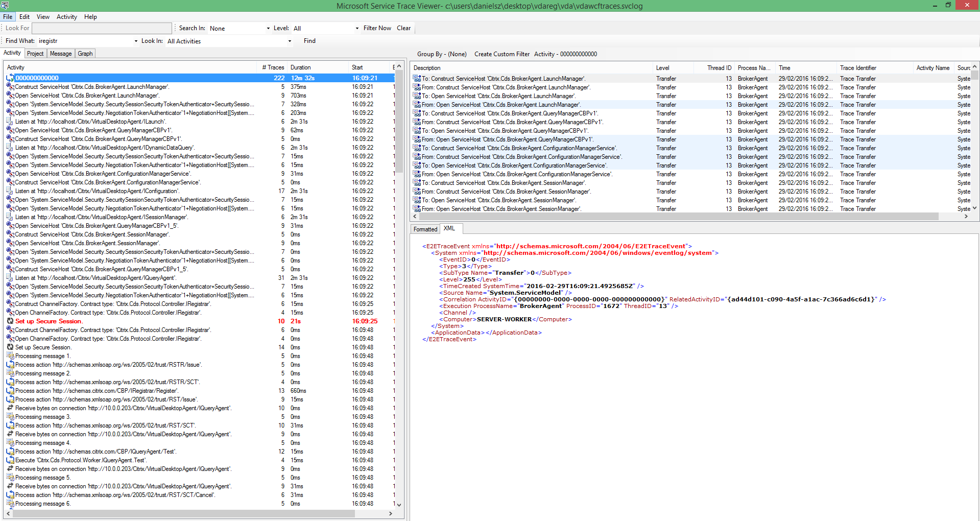Sort traces by the Thread ID column
980x521 pixels.
(714, 68)
